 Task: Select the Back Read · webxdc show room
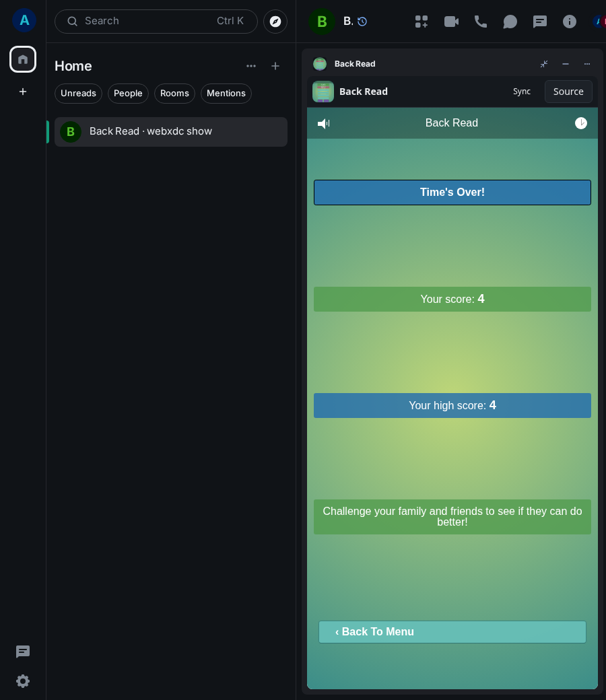click(x=171, y=132)
